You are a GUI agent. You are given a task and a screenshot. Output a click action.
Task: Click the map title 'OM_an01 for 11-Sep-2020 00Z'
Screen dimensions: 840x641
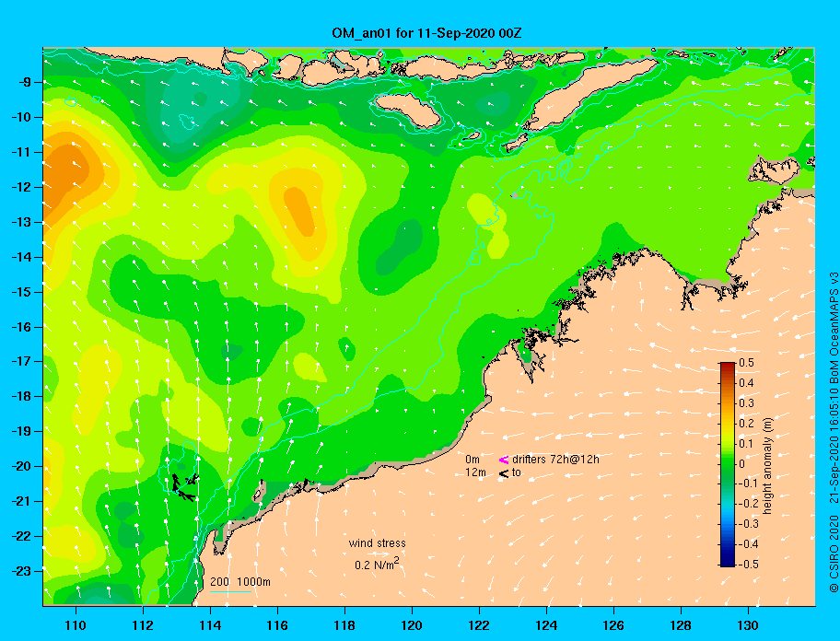tap(426, 33)
